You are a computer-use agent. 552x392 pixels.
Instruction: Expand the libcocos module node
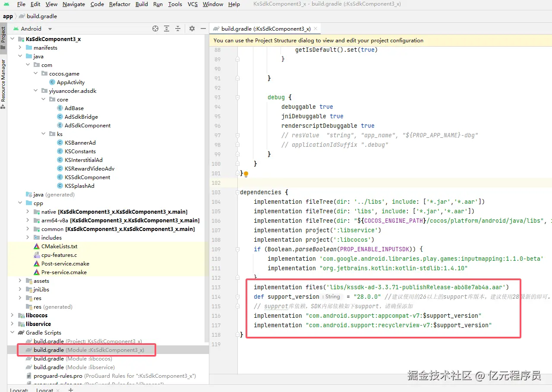(x=12, y=315)
